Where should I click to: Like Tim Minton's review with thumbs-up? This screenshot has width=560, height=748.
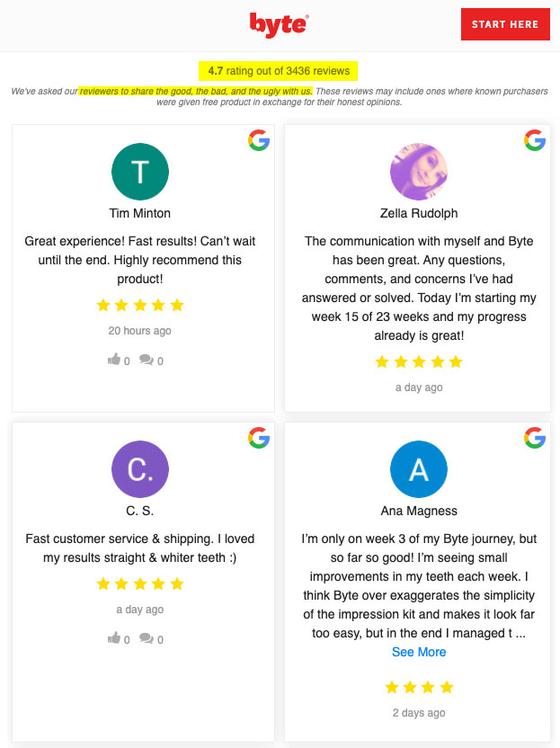tap(114, 360)
